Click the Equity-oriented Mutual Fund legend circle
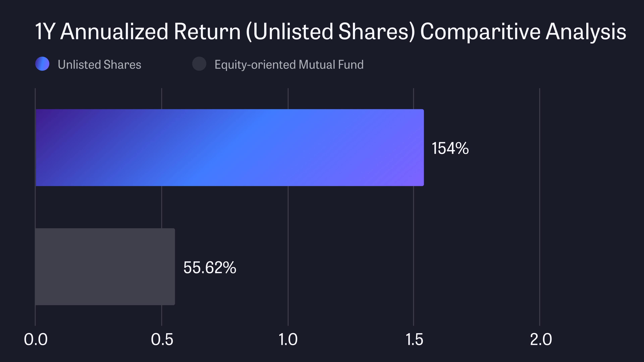This screenshot has width=644, height=362. (x=199, y=64)
